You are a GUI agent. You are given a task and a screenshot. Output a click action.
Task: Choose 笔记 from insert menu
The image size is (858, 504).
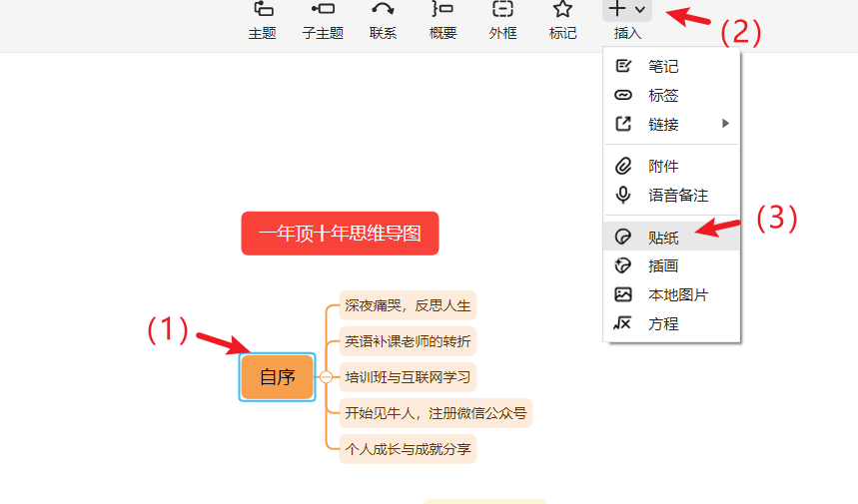tap(663, 67)
